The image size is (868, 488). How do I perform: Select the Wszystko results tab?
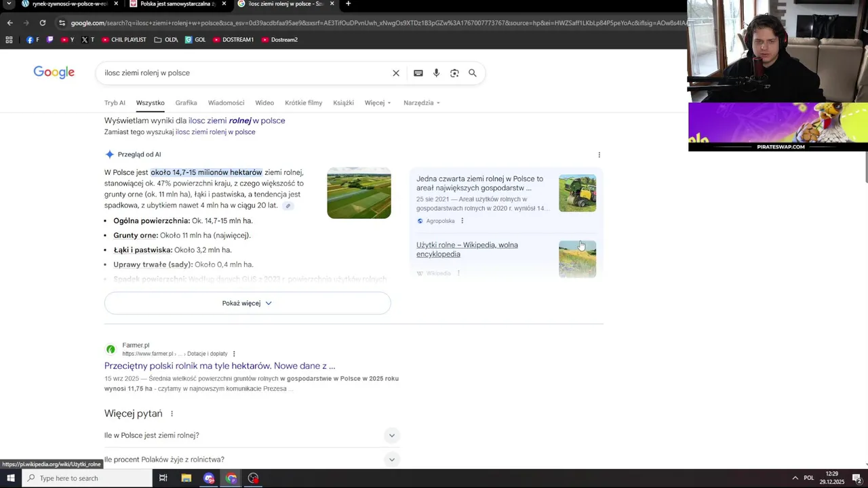150,103
